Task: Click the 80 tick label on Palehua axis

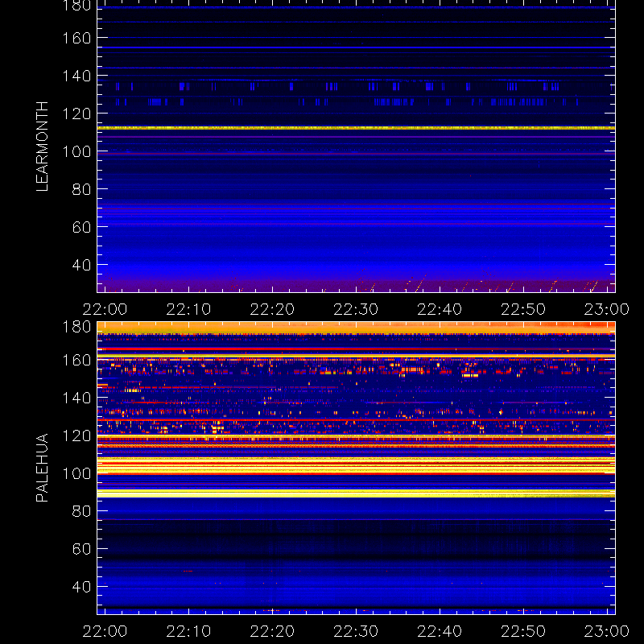Action: pyautogui.click(x=82, y=511)
